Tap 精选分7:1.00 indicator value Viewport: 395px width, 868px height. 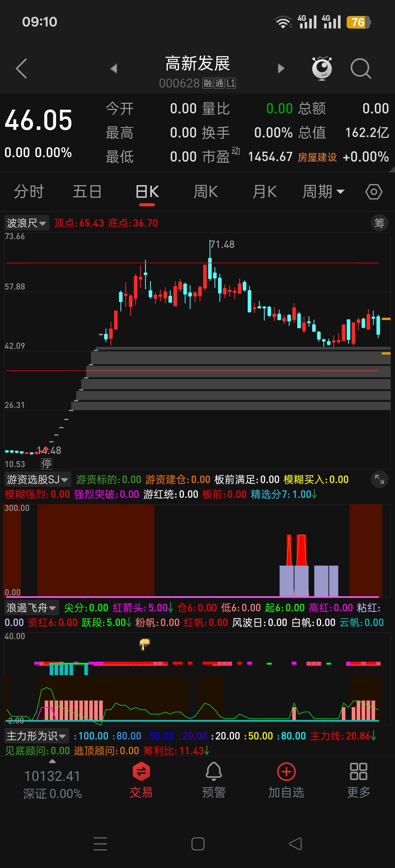[x=284, y=494]
